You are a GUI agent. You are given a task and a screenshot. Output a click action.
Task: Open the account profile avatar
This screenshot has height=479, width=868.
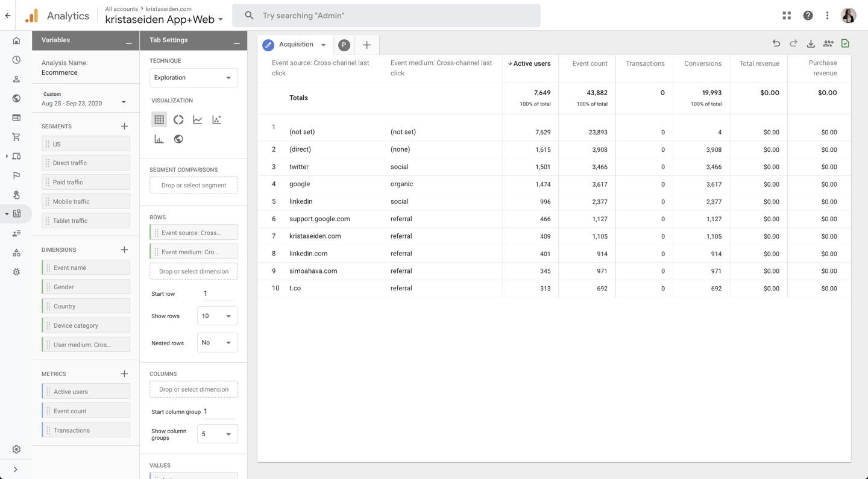(x=849, y=16)
